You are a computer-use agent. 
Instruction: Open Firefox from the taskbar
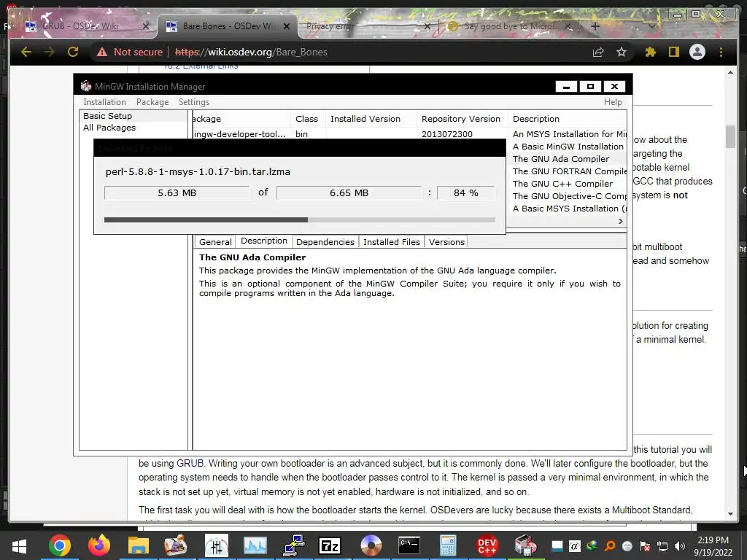[x=98, y=545]
